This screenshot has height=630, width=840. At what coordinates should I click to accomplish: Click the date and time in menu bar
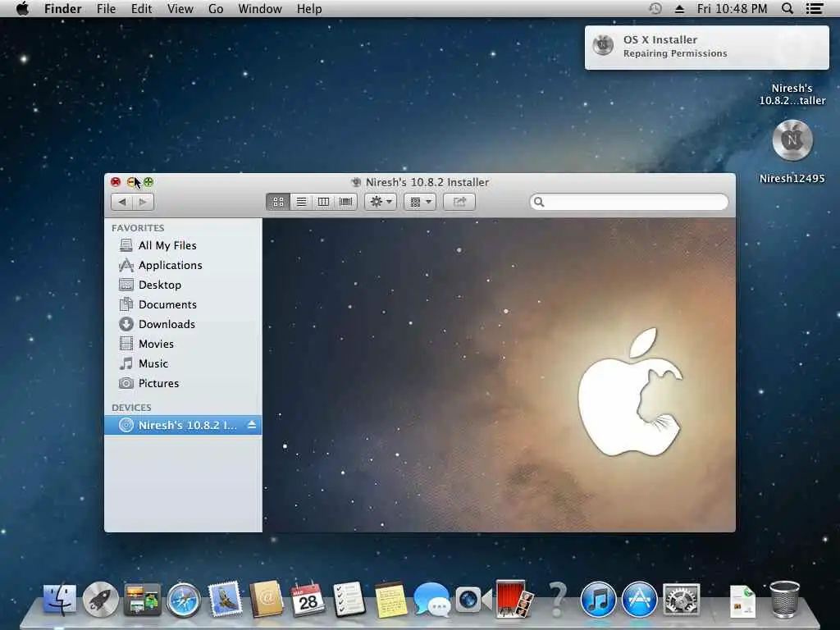(x=732, y=8)
